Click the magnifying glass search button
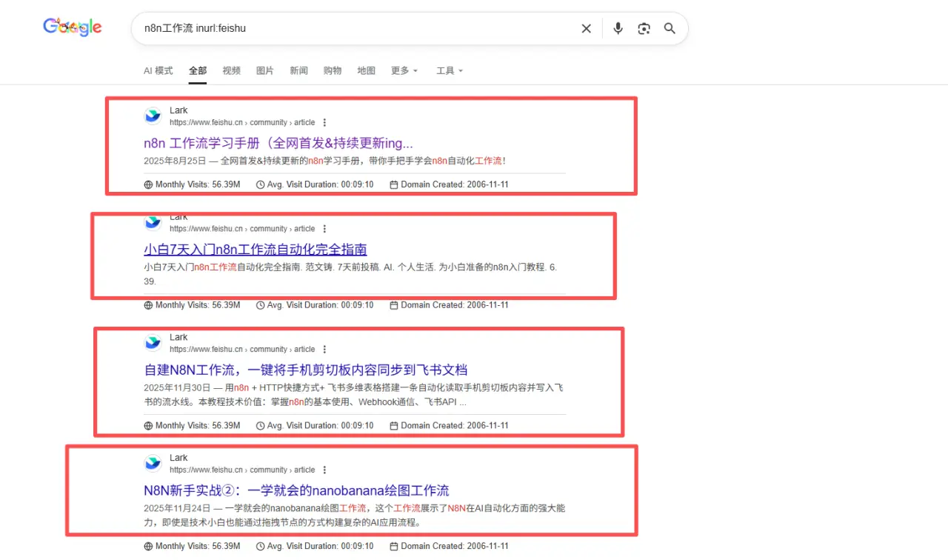Screen dimensions: 948x560 point(670,29)
